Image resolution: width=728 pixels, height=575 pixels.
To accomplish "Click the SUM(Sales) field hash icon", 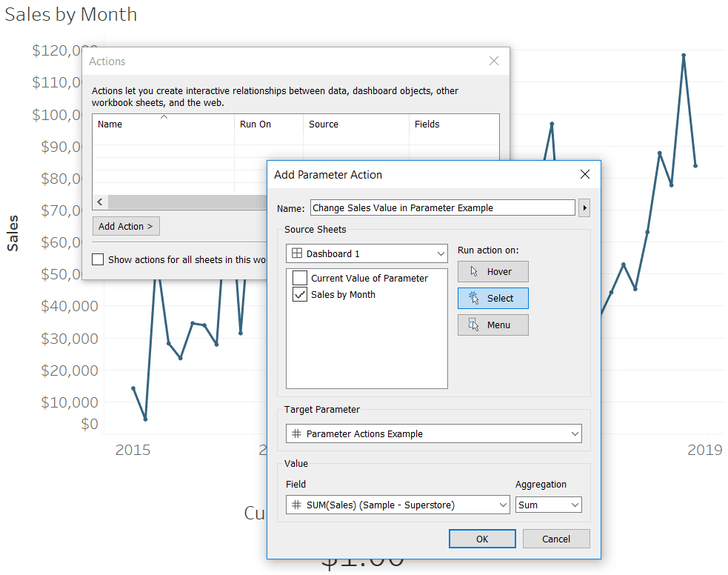I will 296,505.
